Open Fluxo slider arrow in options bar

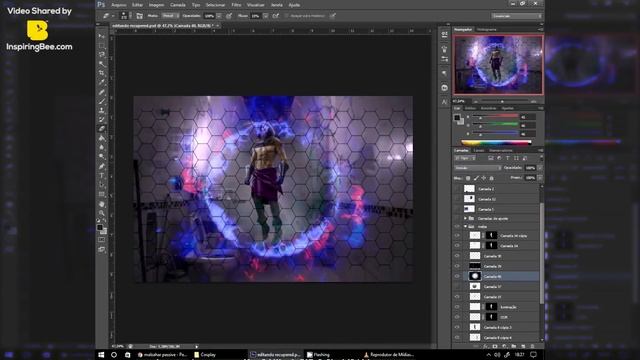coord(265,16)
